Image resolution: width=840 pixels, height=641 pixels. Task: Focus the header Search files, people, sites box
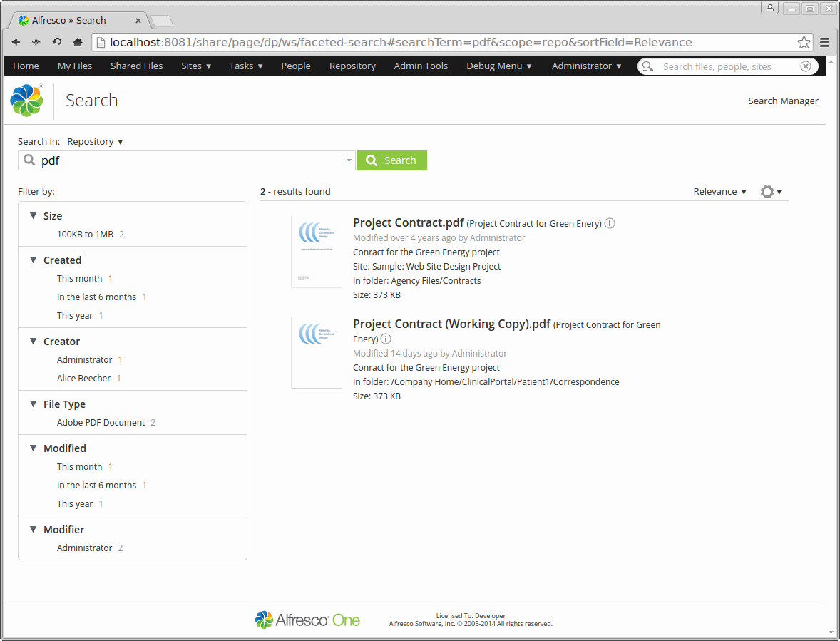729,66
